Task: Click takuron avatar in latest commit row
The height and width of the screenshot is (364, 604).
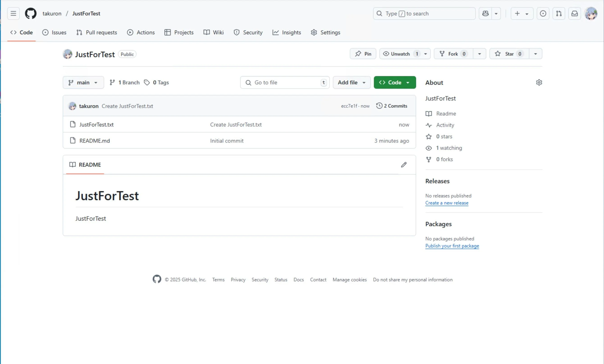Action: click(x=72, y=106)
